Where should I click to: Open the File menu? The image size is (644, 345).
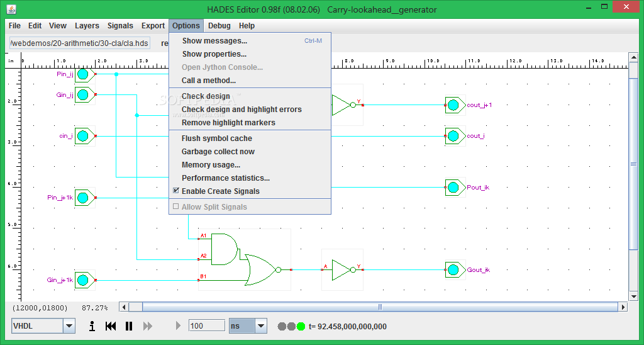[x=14, y=25]
